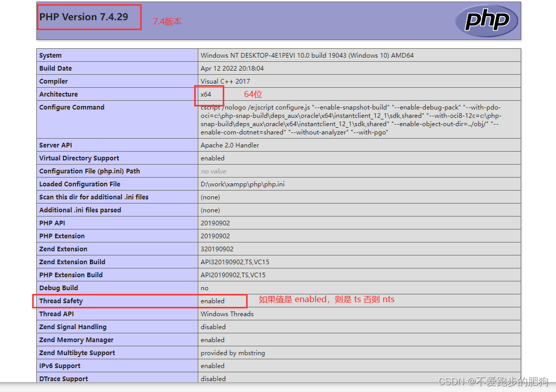The width and height of the screenshot is (556, 392).
Task: Click the PHP logo image
Action: 486,21
